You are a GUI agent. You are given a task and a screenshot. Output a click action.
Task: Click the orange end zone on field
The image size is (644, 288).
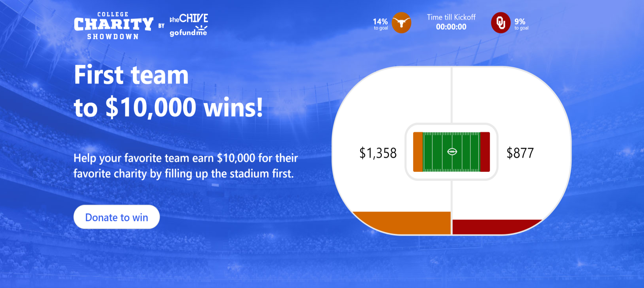418,152
